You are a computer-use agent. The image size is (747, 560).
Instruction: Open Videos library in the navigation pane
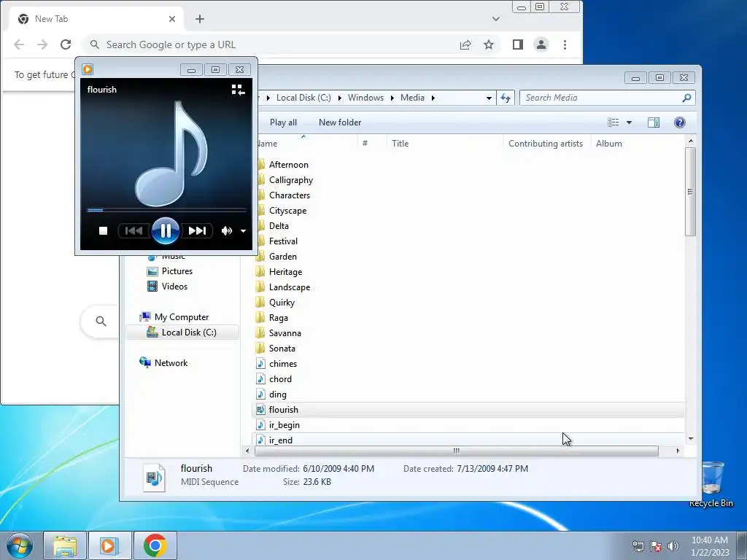[x=174, y=286]
